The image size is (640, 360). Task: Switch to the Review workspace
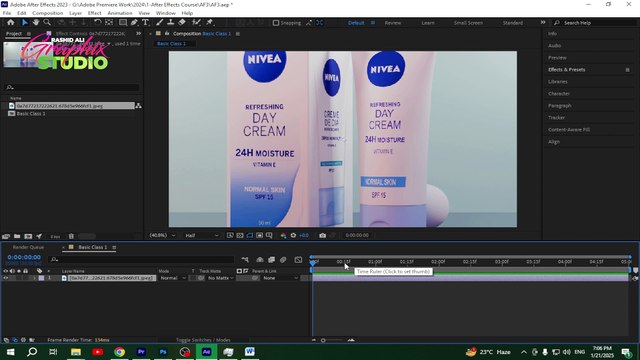click(393, 23)
